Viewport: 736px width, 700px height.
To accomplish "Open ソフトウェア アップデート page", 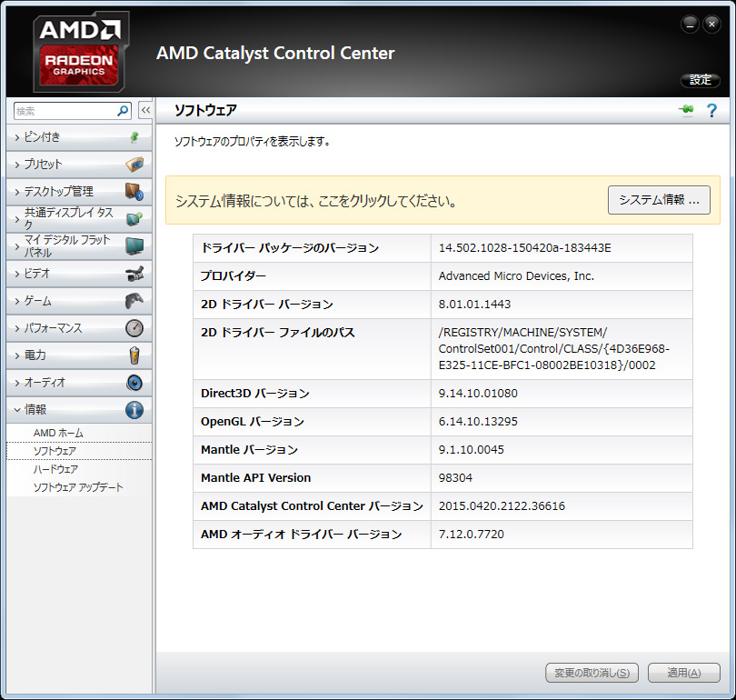I will point(78,487).
